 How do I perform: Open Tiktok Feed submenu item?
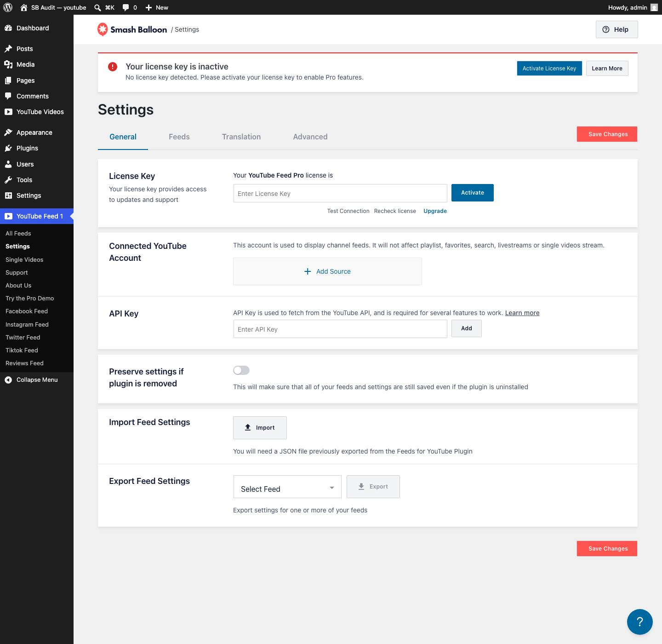coord(22,351)
